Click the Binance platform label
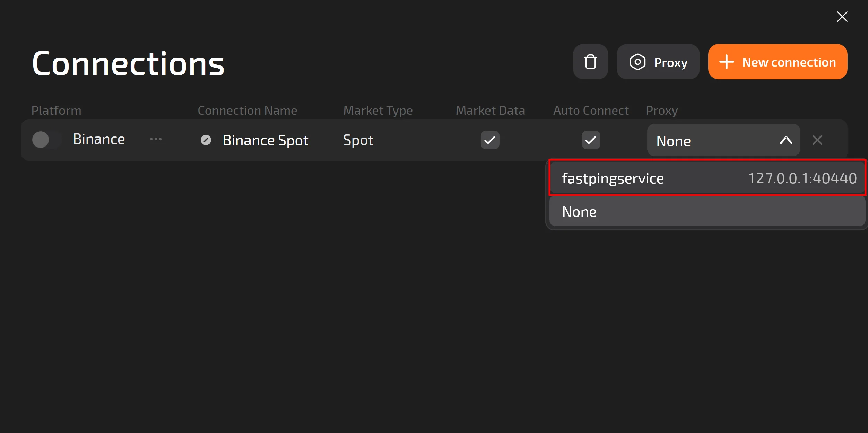 coord(99,139)
